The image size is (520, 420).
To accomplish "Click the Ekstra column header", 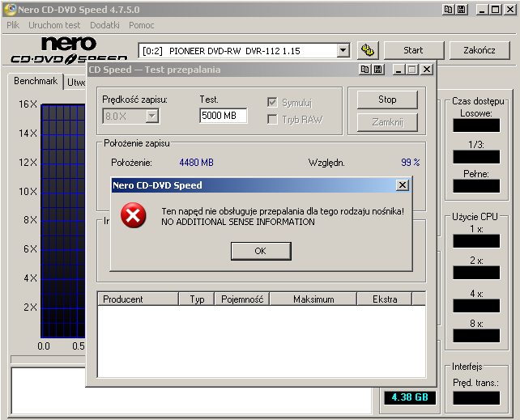I will point(385,299).
